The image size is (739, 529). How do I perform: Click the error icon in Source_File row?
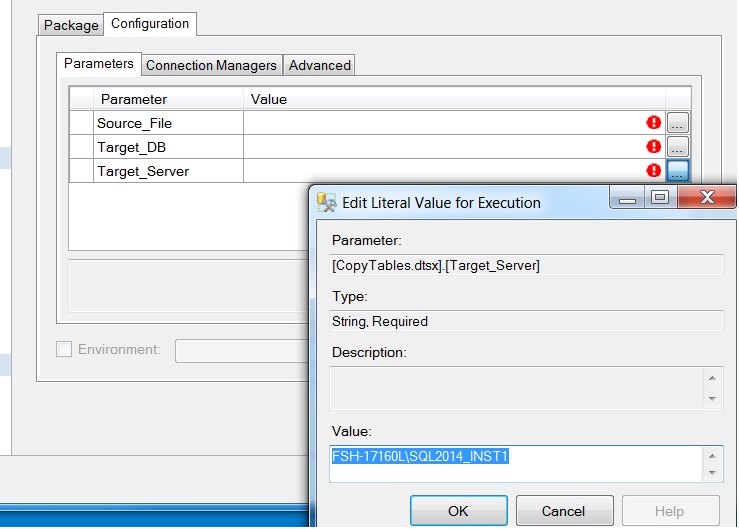point(654,123)
